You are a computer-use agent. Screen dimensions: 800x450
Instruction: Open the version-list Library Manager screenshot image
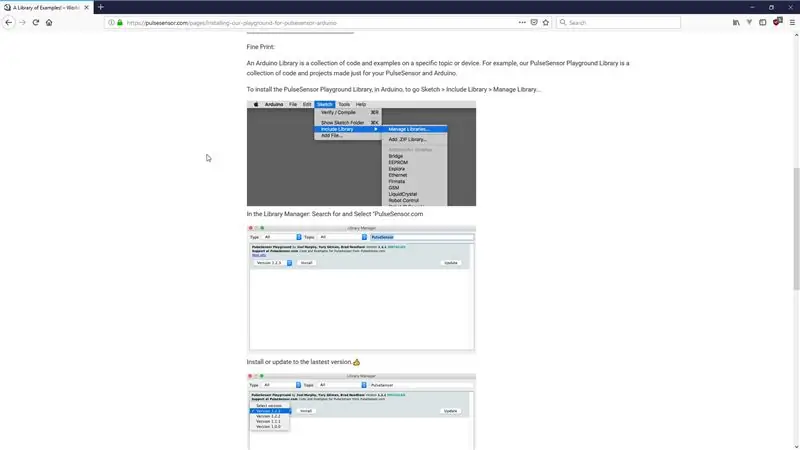pyautogui.click(x=361, y=411)
